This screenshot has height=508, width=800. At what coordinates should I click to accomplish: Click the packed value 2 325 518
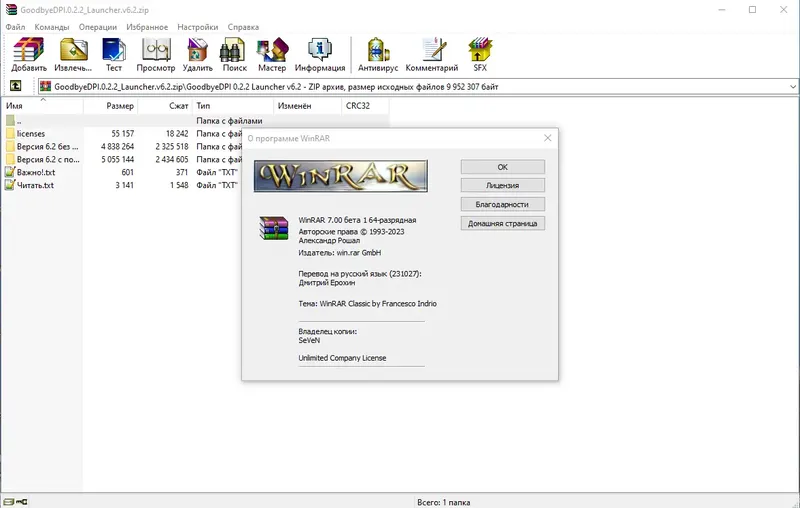point(172,146)
